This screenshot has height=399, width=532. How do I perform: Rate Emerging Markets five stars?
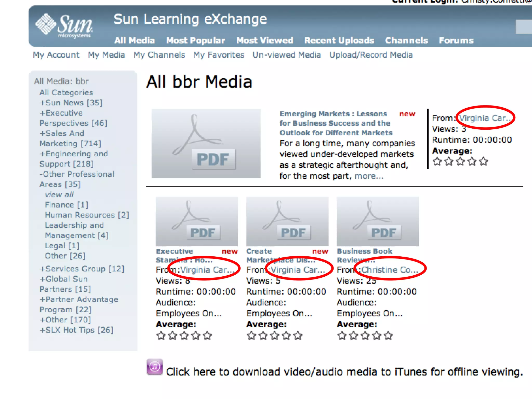point(484,162)
